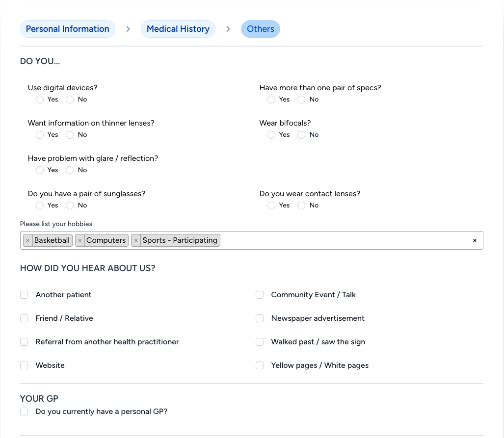This screenshot has height=438, width=504.
Task: Check the Another patient checkbox
Action: point(24,295)
